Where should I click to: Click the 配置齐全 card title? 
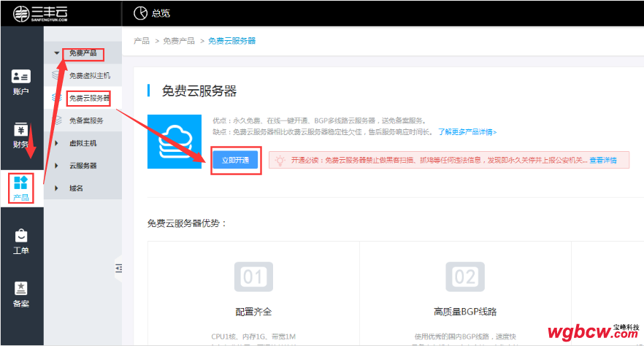[253, 312]
